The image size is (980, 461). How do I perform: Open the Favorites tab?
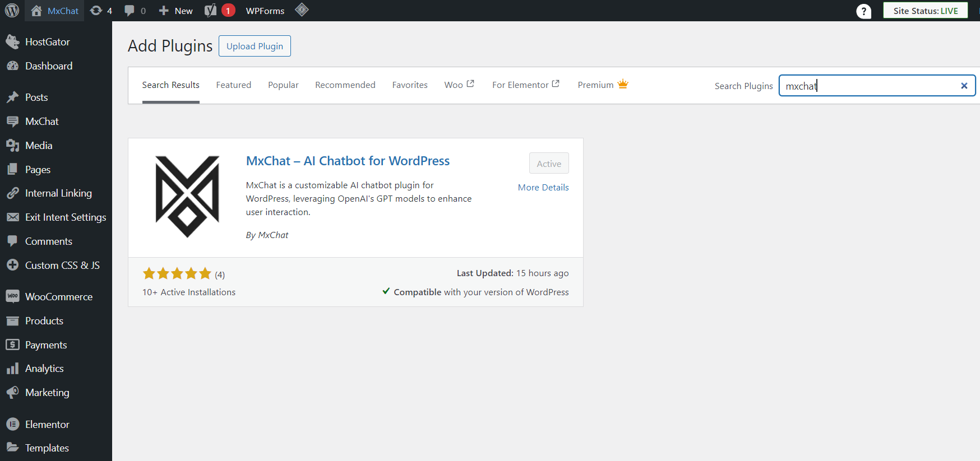410,85
